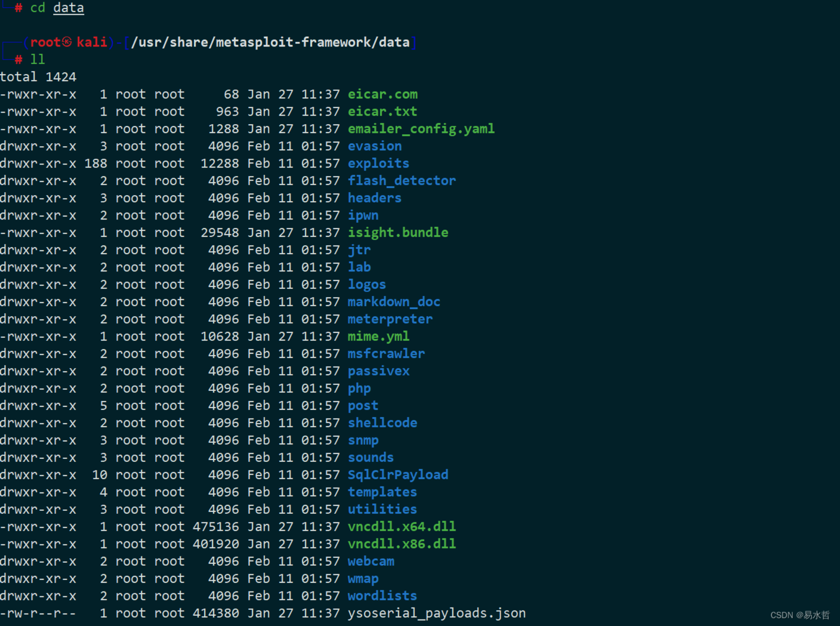
Task: Select the meterpreter directory name
Action: (x=390, y=319)
